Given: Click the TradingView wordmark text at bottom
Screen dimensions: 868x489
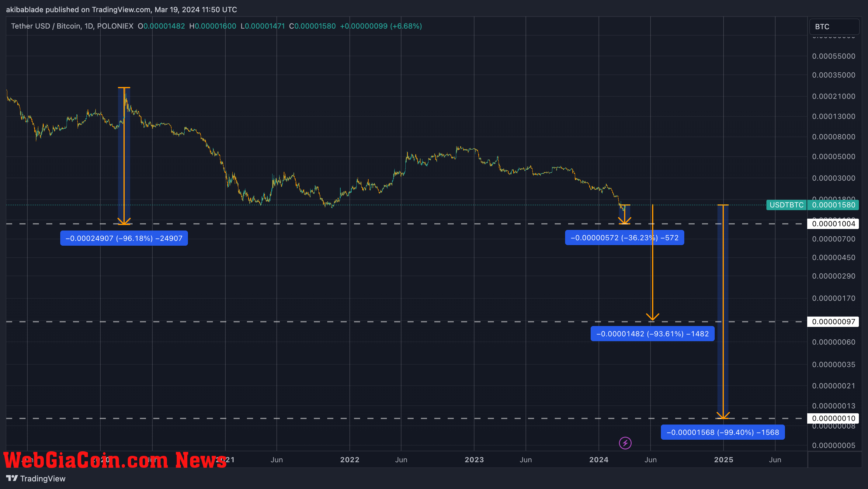Looking at the screenshot, I should coord(43,479).
